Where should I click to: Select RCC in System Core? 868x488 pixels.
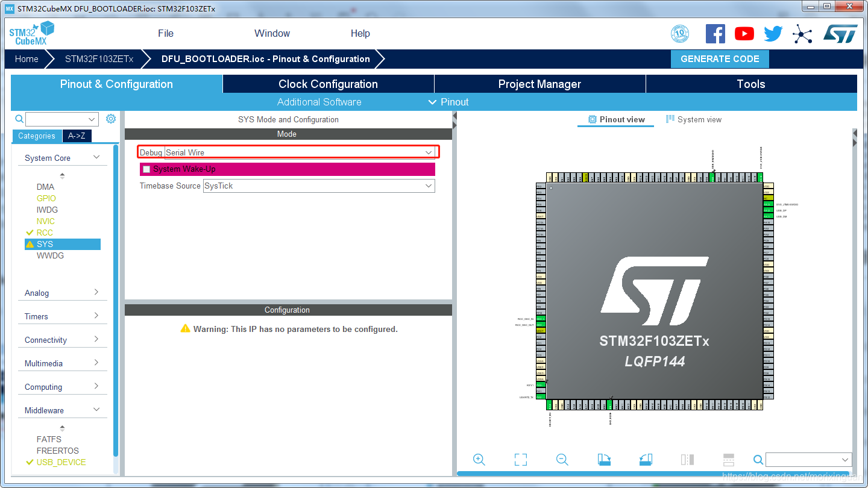[x=45, y=233]
